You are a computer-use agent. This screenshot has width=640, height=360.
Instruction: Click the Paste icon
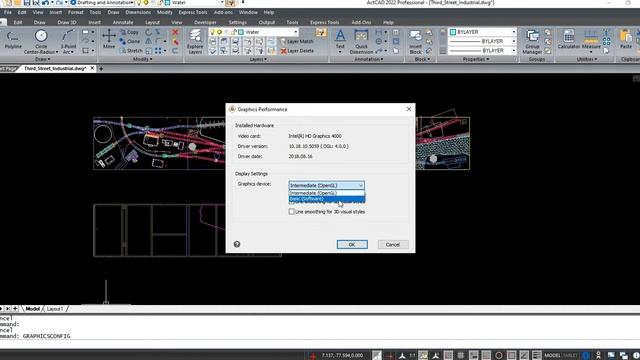pyautogui.click(x=625, y=40)
